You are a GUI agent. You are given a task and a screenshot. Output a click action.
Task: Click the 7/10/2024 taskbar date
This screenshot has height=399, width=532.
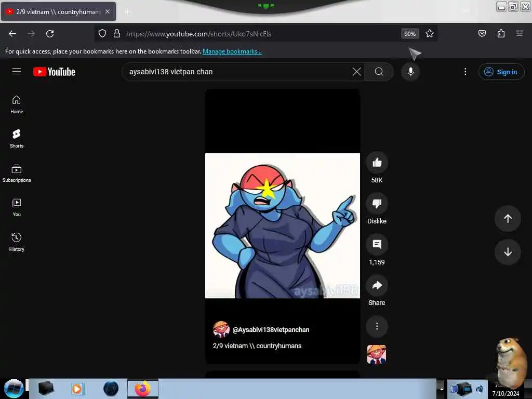(x=506, y=394)
